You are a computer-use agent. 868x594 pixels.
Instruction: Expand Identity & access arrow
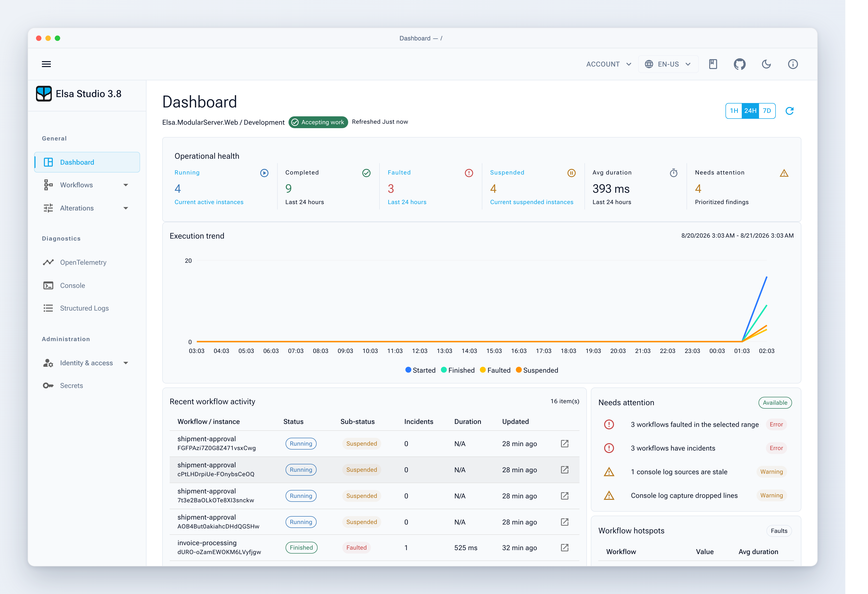click(126, 363)
